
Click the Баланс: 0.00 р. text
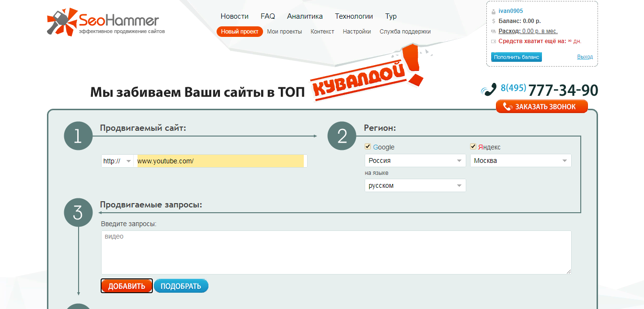519,21
